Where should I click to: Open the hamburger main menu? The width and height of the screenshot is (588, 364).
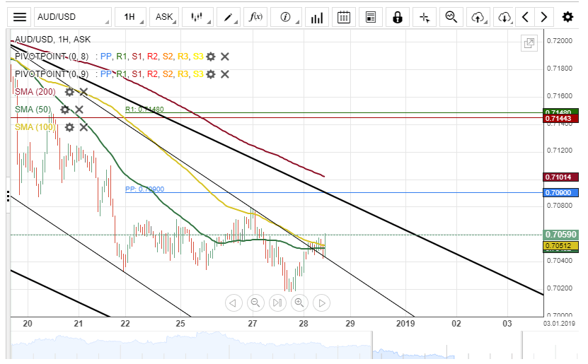click(21, 17)
